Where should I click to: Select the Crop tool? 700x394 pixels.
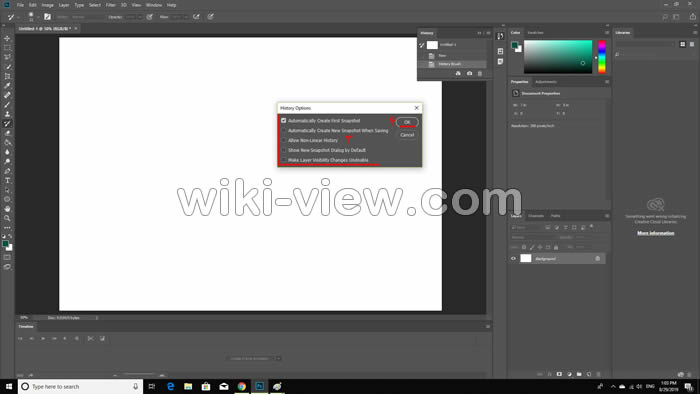coord(7,76)
